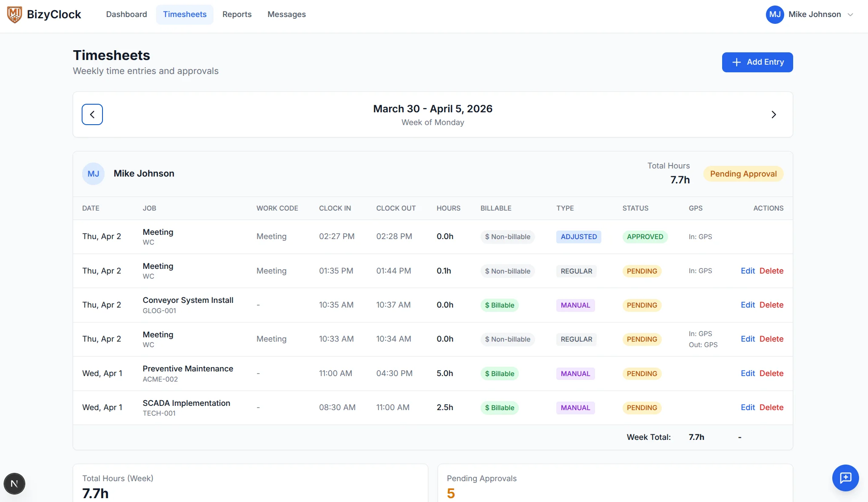Edit the Preventive Maintenance entry
The image size is (868, 502).
click(748, 373)
